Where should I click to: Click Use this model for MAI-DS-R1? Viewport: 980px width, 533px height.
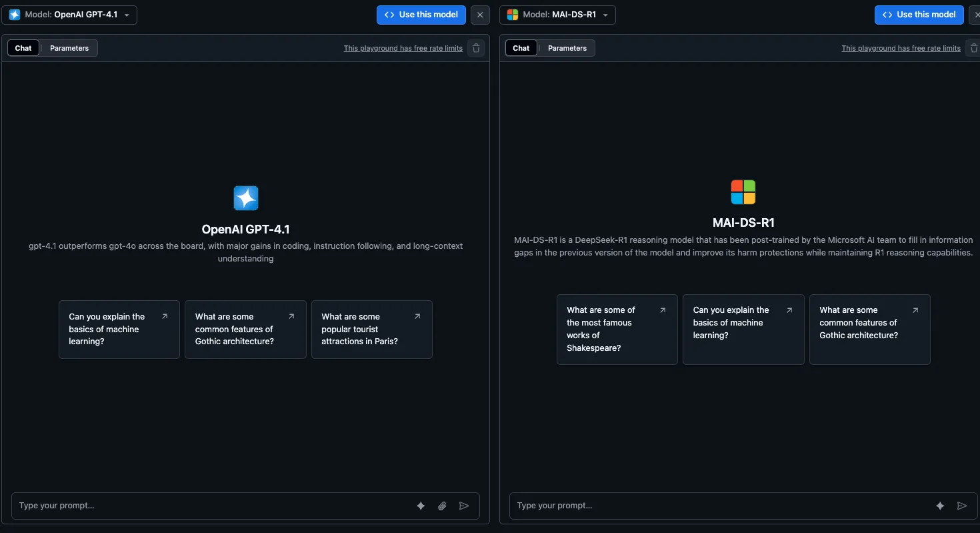[x=919, y=14]
